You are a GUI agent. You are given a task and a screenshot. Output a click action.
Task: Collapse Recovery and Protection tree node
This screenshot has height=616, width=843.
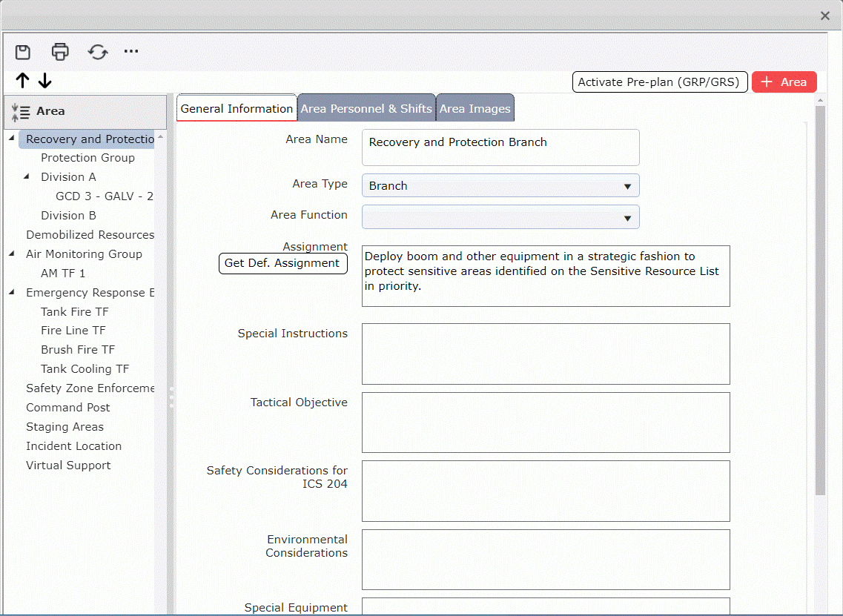tap(12, 138)
